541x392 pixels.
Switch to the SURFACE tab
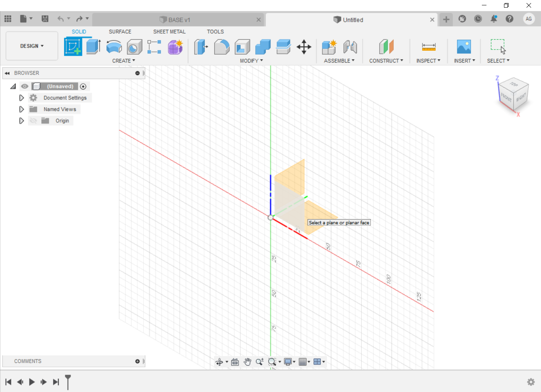[120, 32]
